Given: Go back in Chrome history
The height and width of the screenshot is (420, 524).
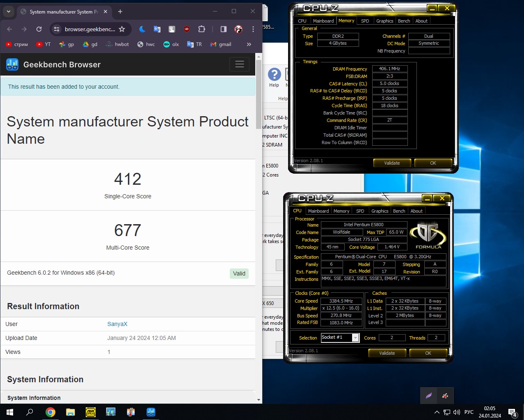Looking at the screenshot, I should tap(9, 29).
